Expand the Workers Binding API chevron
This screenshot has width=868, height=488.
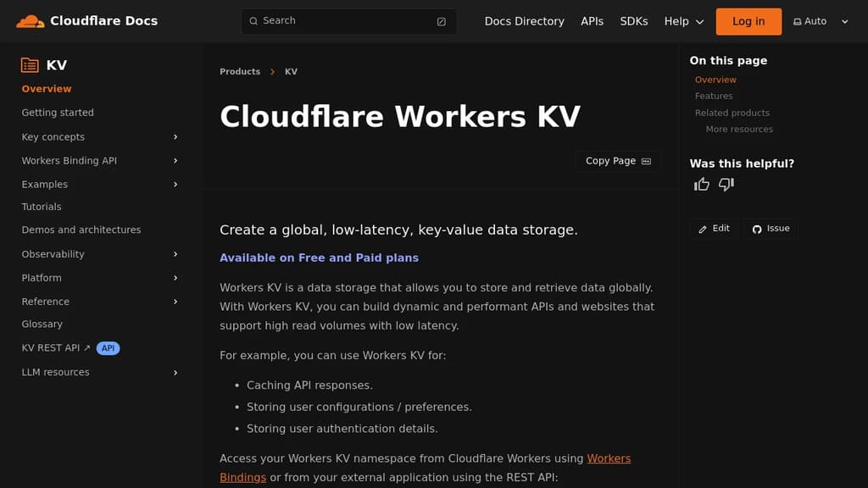coord(175,160)
